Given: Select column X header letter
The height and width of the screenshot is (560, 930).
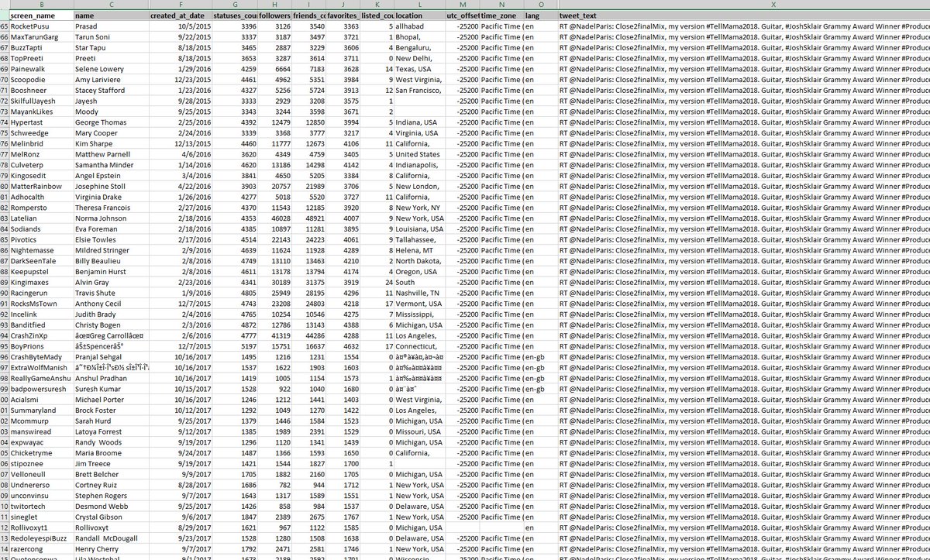Looking at the screenshot, I should tap(743, 5).
